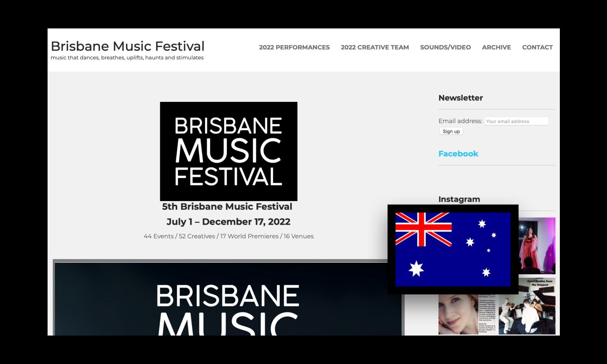
Task: Click the Sign up button
Action: (x=451, y=131)
